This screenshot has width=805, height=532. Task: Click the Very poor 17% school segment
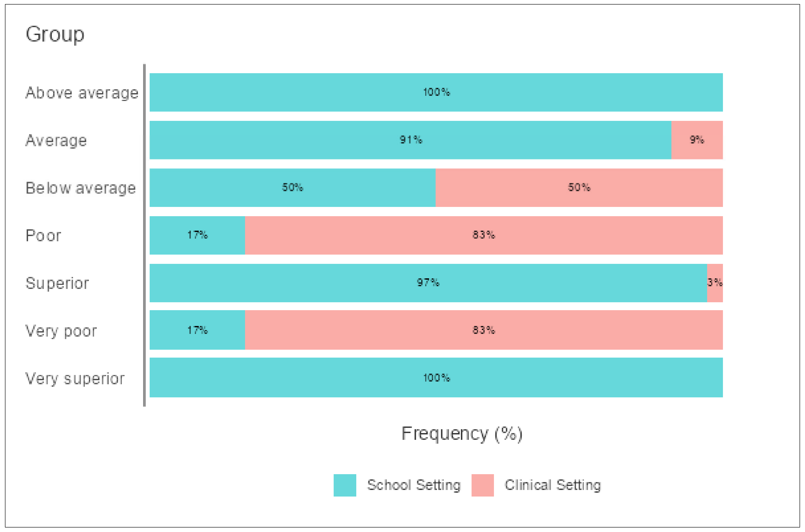(197, 330)
